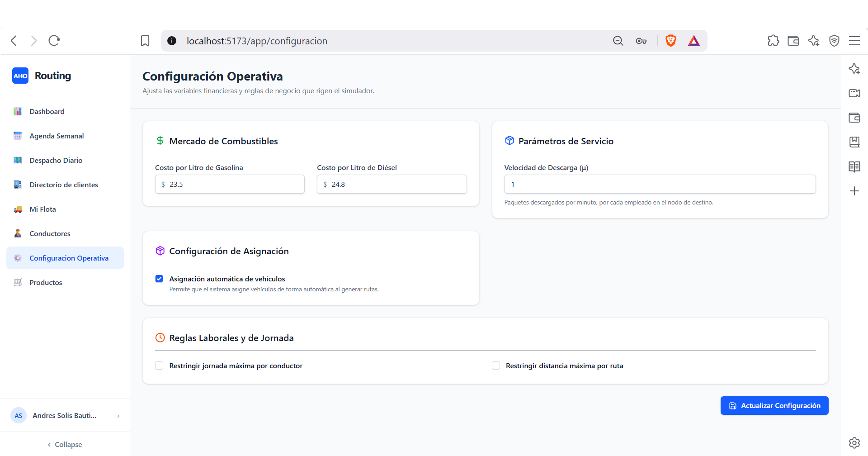The width and height of the screenshot is (868, 456).
Task: Collapse the sidebar
Action: click(65, 444)
